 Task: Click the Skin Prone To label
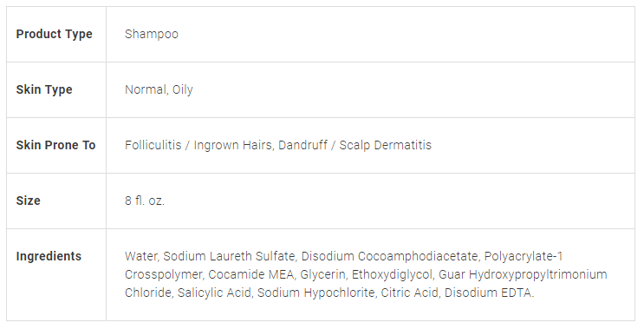click(x=55, y=145)
